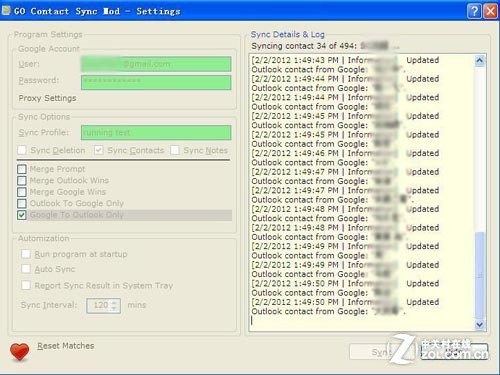This screenshot has width=500, height=375.
Task: Click the log entry at 1:49:46 PM
Action: coord(345,158)
